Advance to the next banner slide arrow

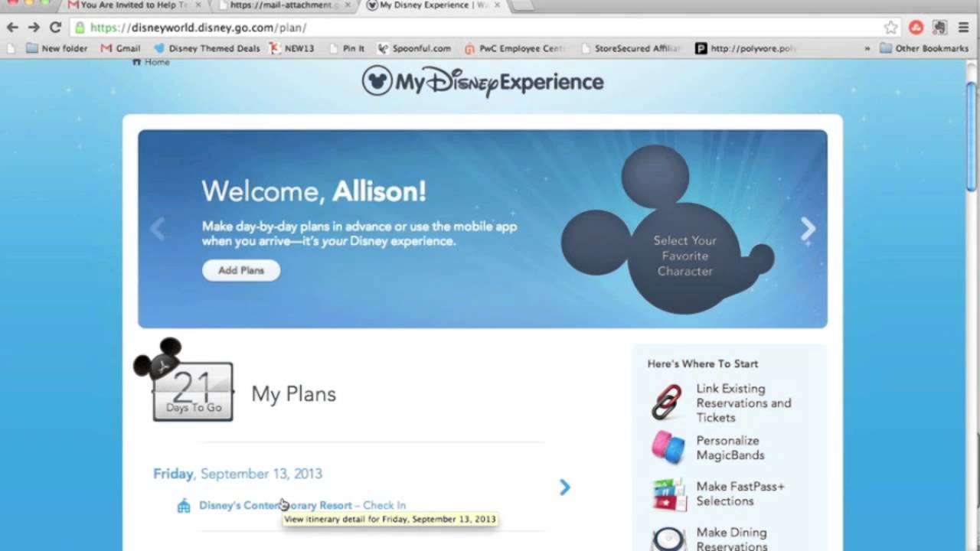click(808, 229)
